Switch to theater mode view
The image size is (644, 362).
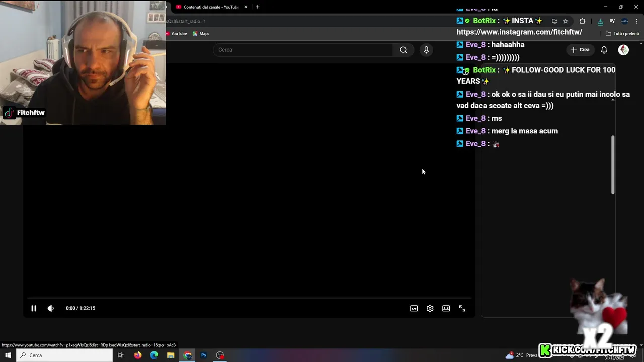coord(446,308)
